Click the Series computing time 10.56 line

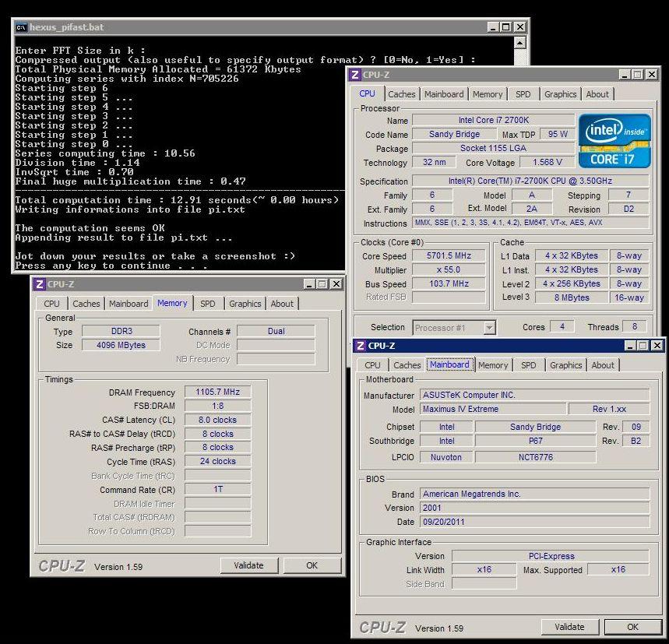(105, 153)
